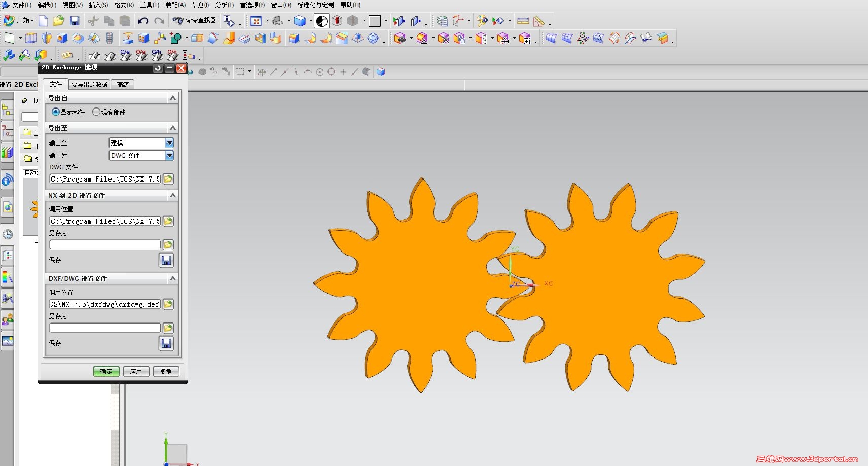Image resolution: width=868 pixels, height=466 pixels.
Task: Browse for the DWG output file
Action: tap(168, 178)
